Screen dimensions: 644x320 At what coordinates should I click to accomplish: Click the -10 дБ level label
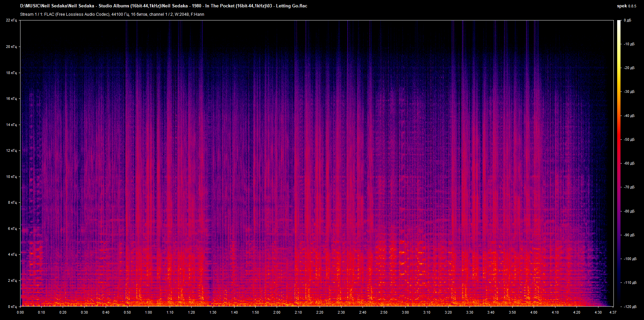(629, 44)
